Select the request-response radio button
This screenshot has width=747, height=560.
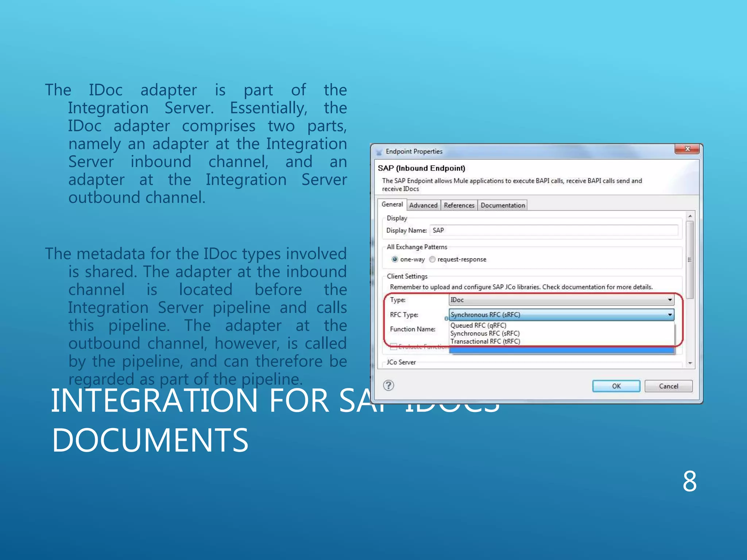tap(432, 259)
